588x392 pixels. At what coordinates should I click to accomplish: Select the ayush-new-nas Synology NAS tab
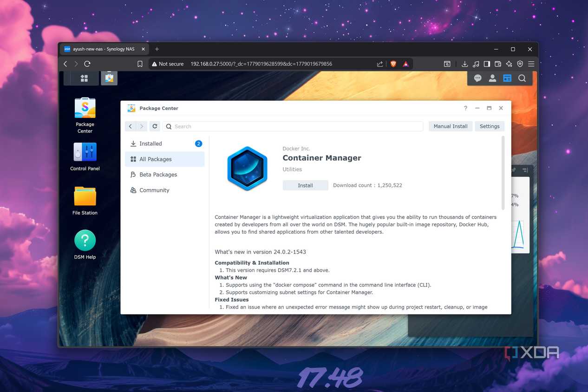pyautogui.click(x=105, y=49)
